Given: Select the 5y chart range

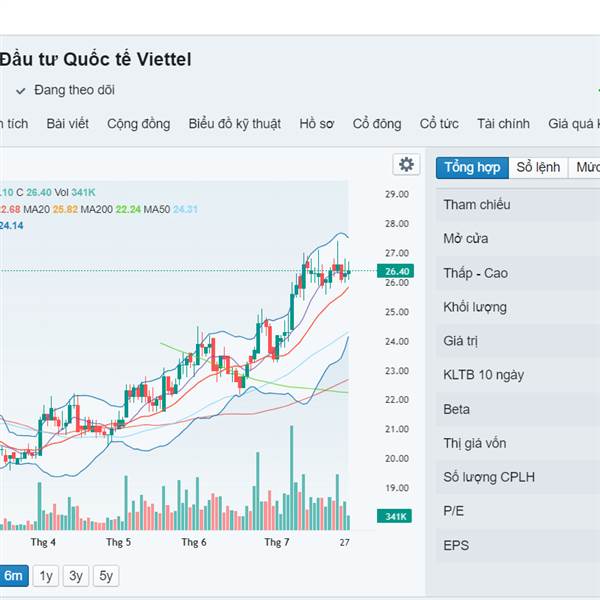Looking at the screenshot, I should [106, 576].
